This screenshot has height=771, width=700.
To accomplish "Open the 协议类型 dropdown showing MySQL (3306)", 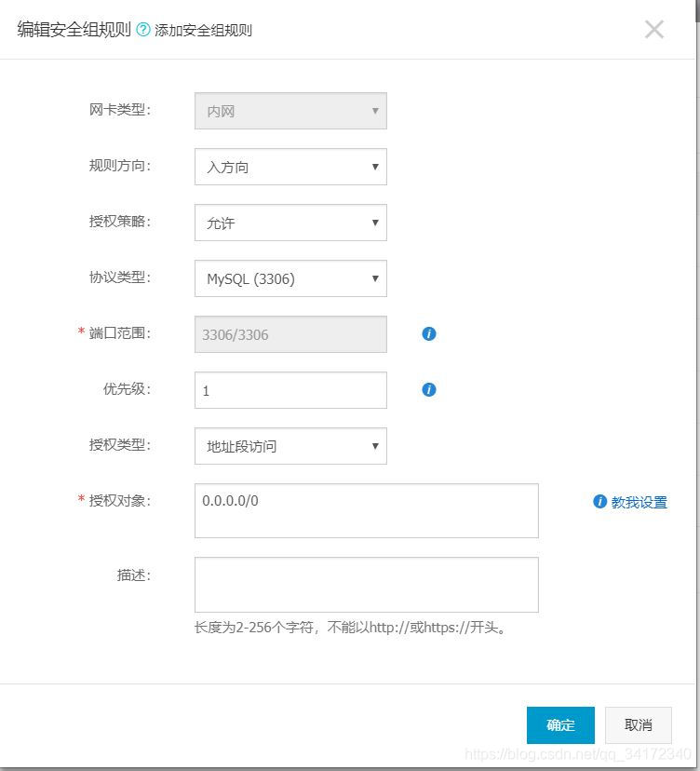I will [x=290, y=278].
